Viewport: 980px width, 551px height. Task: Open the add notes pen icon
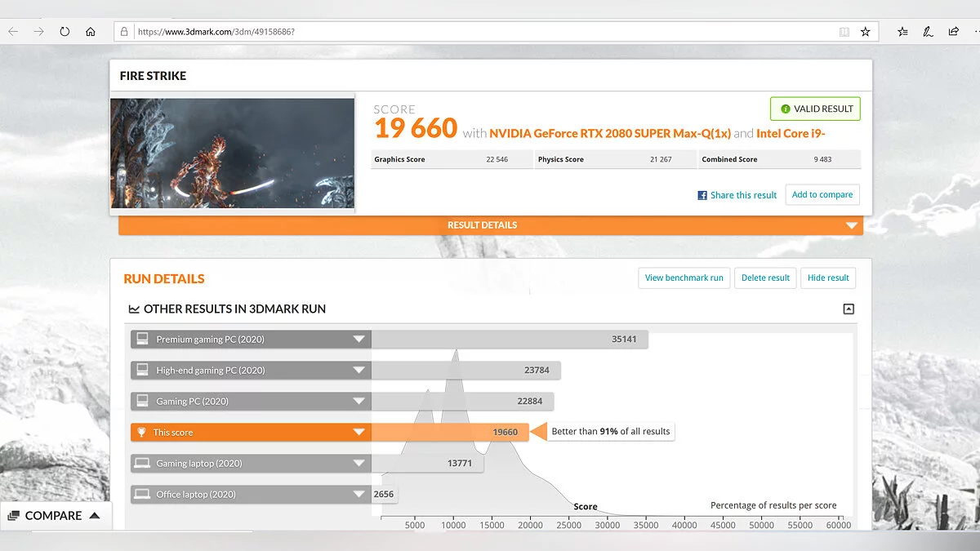click(928, 32)
